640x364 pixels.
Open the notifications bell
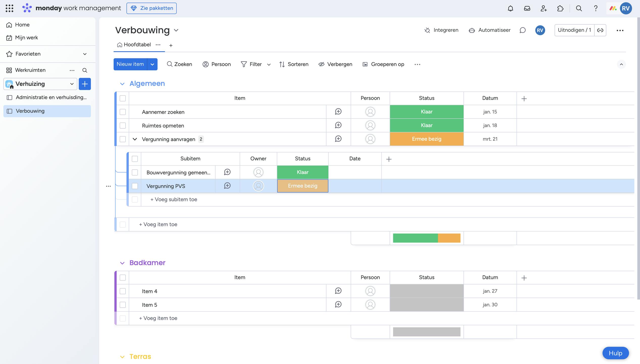[x=510, y=8]
